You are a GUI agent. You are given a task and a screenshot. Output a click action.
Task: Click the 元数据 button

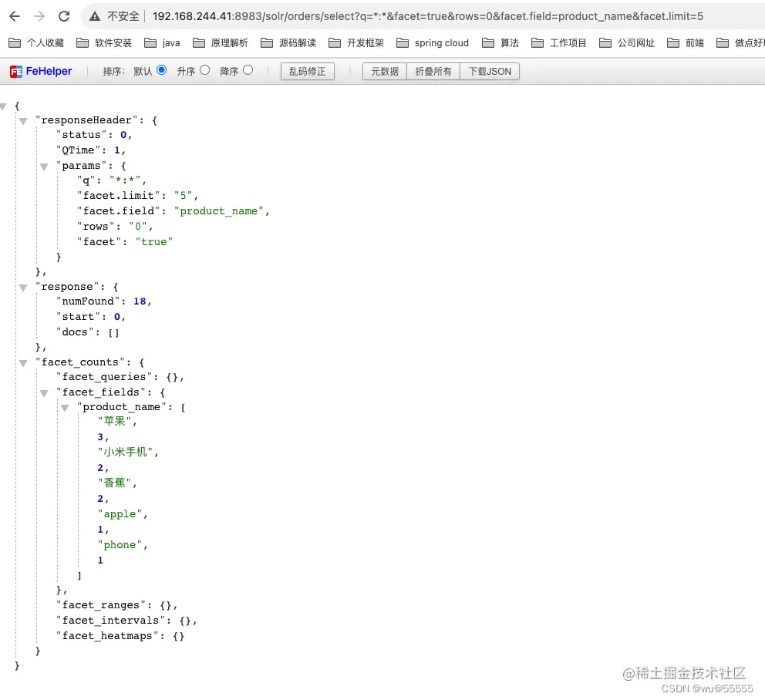[x=385, y=72]
